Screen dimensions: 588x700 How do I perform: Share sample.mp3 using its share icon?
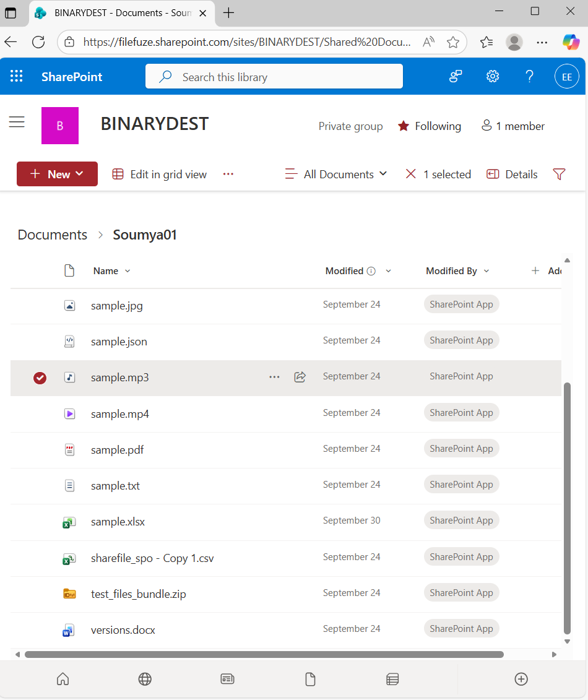click(300, 376)
